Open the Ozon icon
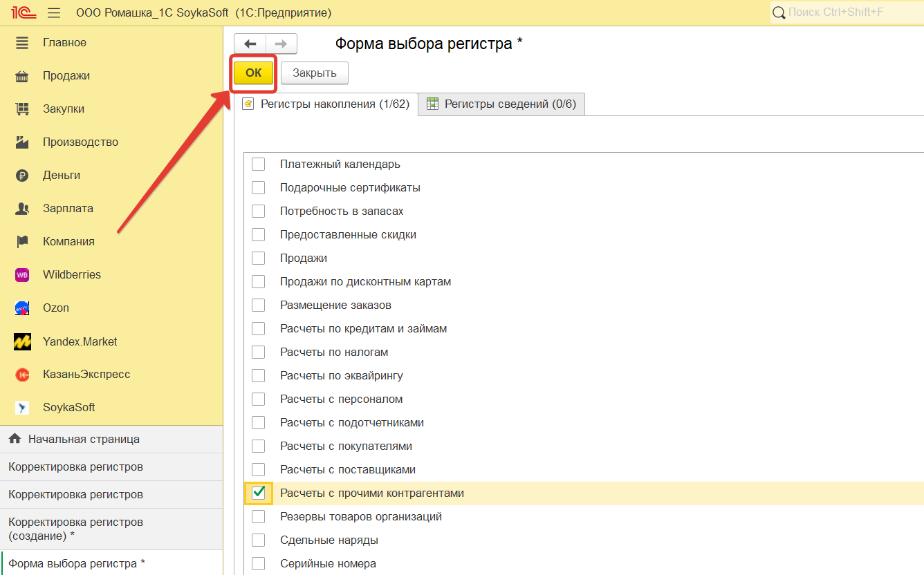This screenshot has width=924, height=575. click(22, 308)
